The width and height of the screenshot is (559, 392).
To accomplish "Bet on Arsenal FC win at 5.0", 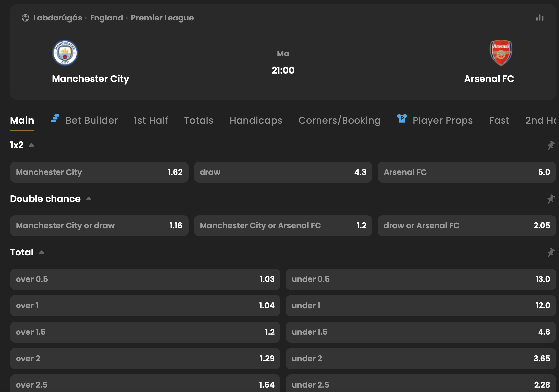I will [467, 172].
